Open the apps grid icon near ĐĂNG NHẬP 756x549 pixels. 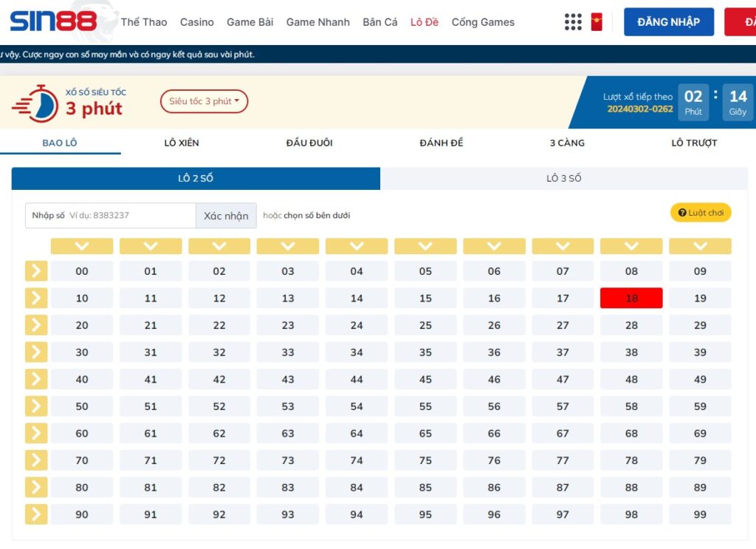[573, 21]
